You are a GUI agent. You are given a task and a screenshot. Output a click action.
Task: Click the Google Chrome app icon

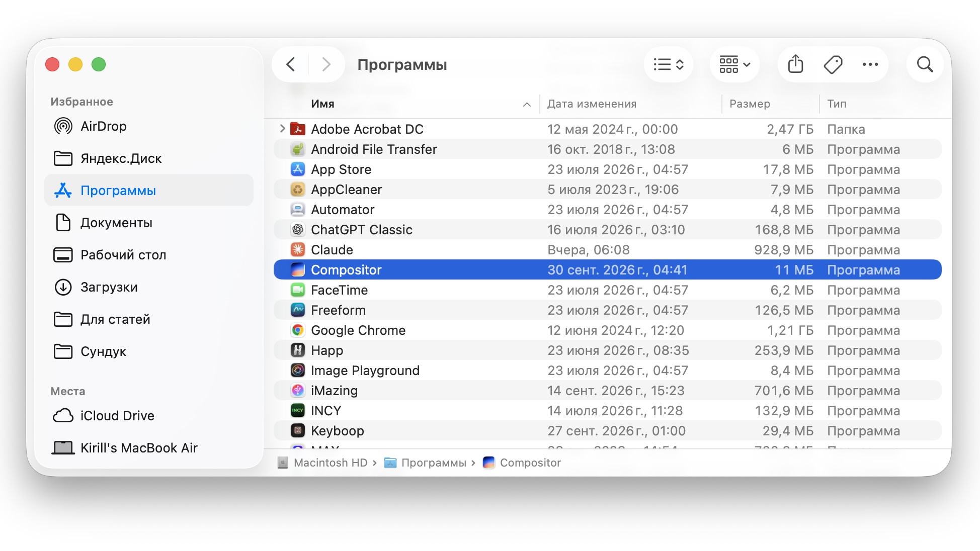[x=298, y=330]
